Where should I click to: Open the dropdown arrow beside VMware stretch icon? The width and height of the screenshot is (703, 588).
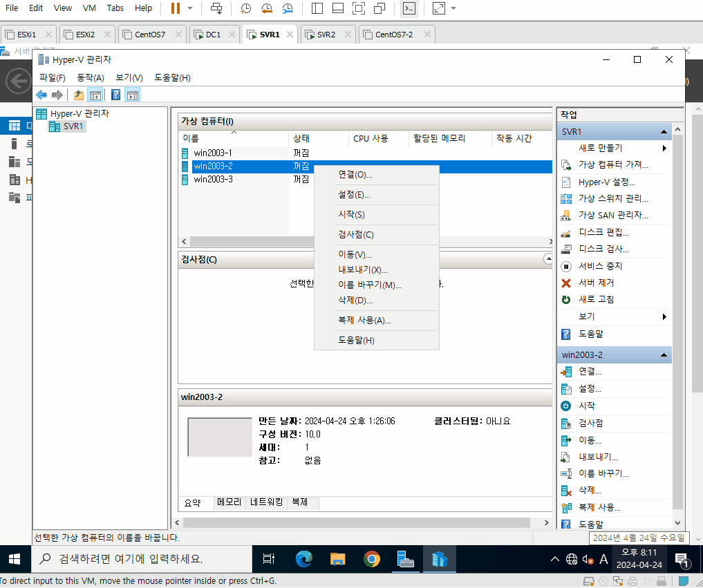(x=453, y=8)
